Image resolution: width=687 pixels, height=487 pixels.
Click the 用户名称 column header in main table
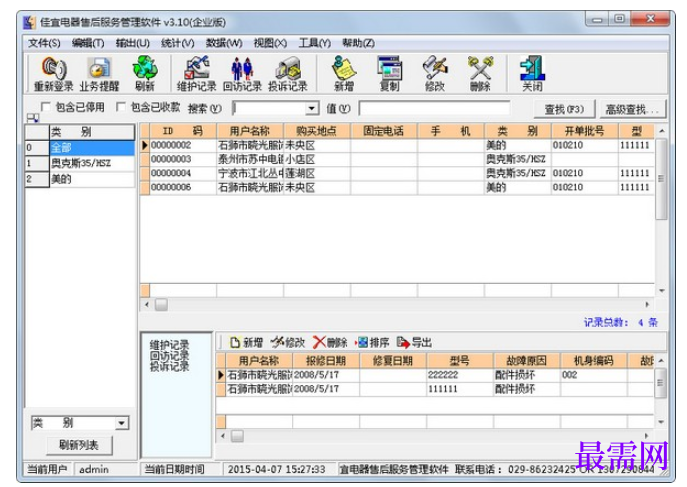(250, 131)
